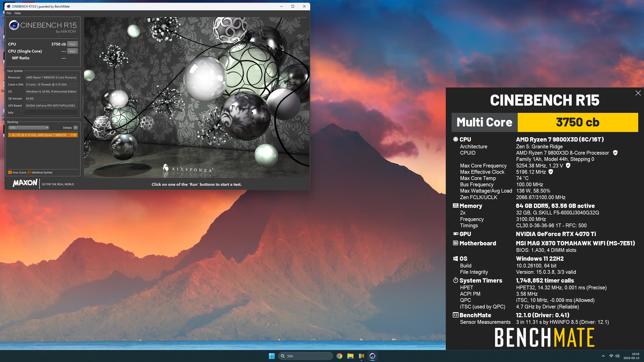Click 'BIOS: 1.A30, 4 DIMM slots' text
644x362 pixels.
tap(546, 250)
